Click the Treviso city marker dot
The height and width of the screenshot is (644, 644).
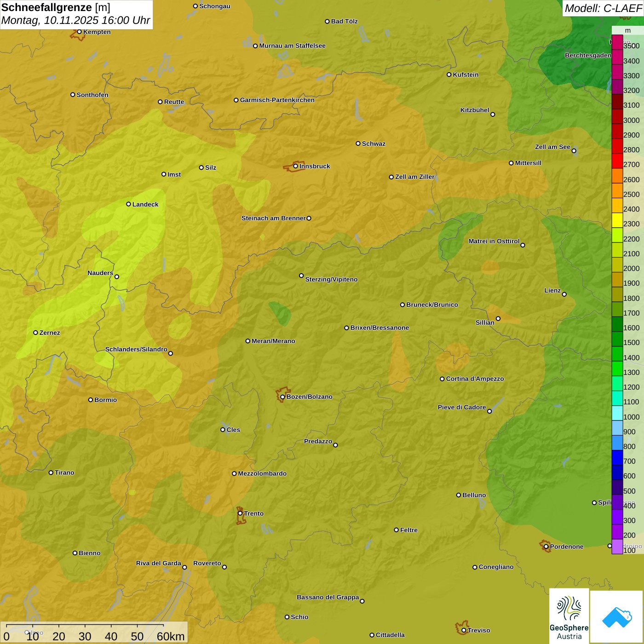(x=464, y=630)
